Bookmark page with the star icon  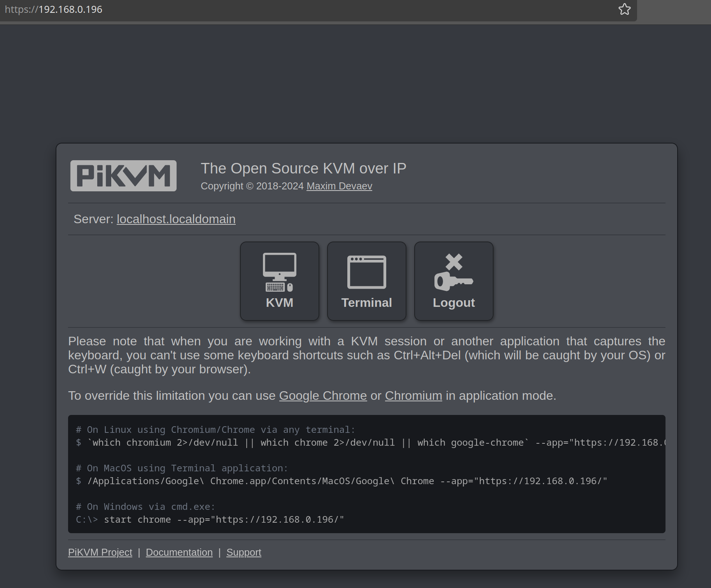coord(624,9)
